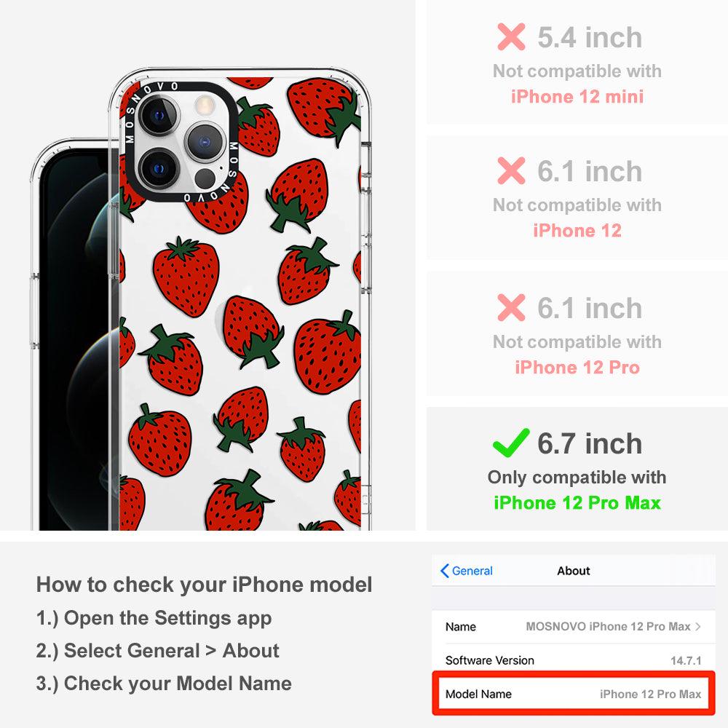728x728 pixels.
Task: Click the top-left camera lens
Action: coord(159,115)
